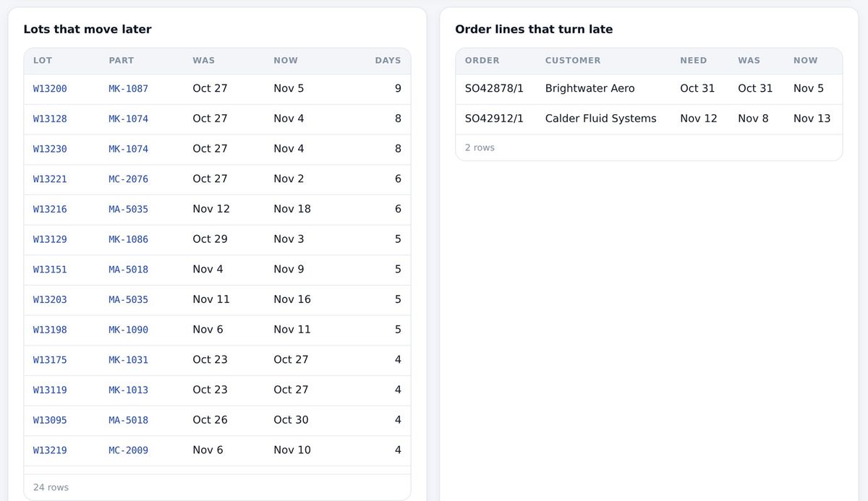Select part MA-5035 in the W13203 row

pyautogui.click(x=128, y=299)
